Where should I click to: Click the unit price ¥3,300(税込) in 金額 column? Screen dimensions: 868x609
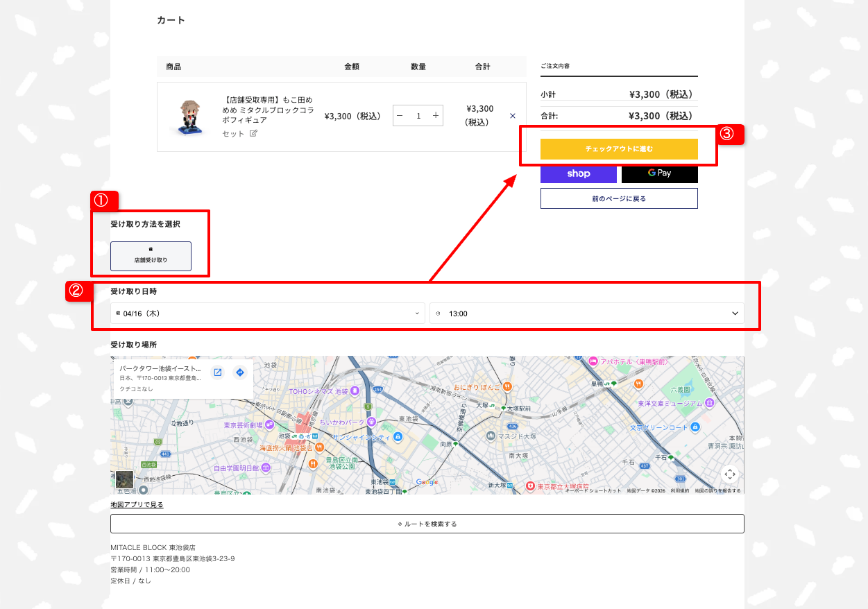(355, 116)
